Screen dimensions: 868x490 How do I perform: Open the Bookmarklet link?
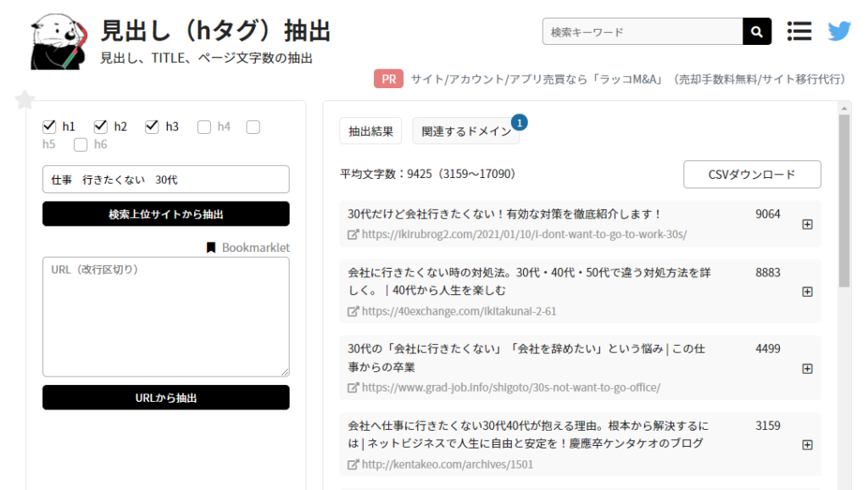click(255, 248)
